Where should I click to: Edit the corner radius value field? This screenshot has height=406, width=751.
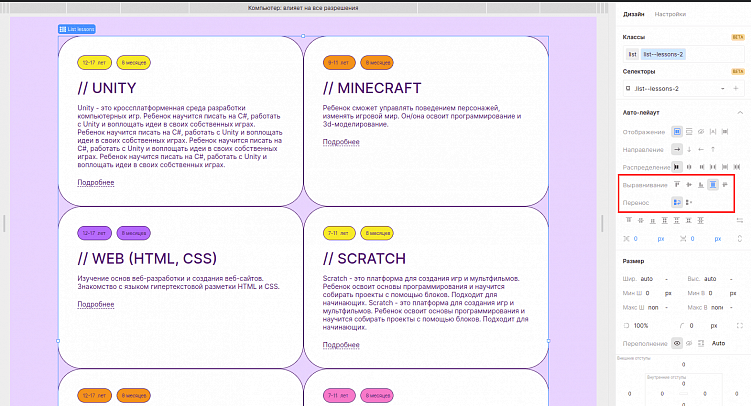click(692, 326)
